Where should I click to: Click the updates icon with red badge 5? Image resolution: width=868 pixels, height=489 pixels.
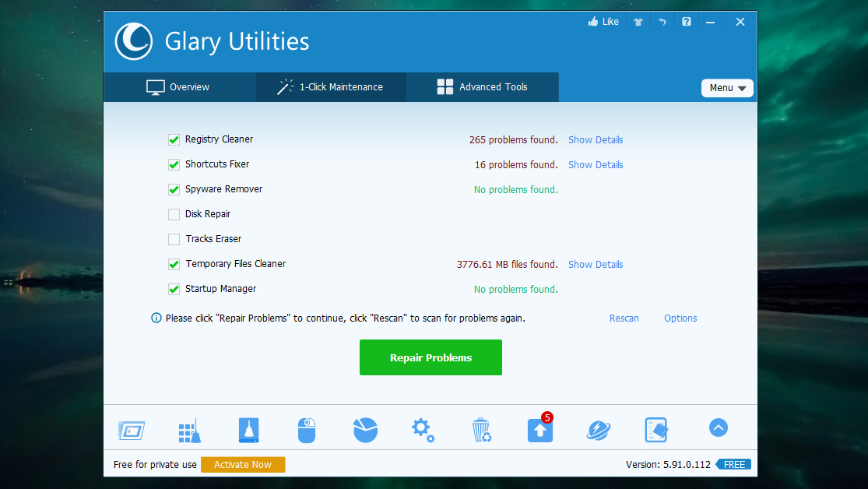(539, 429)
